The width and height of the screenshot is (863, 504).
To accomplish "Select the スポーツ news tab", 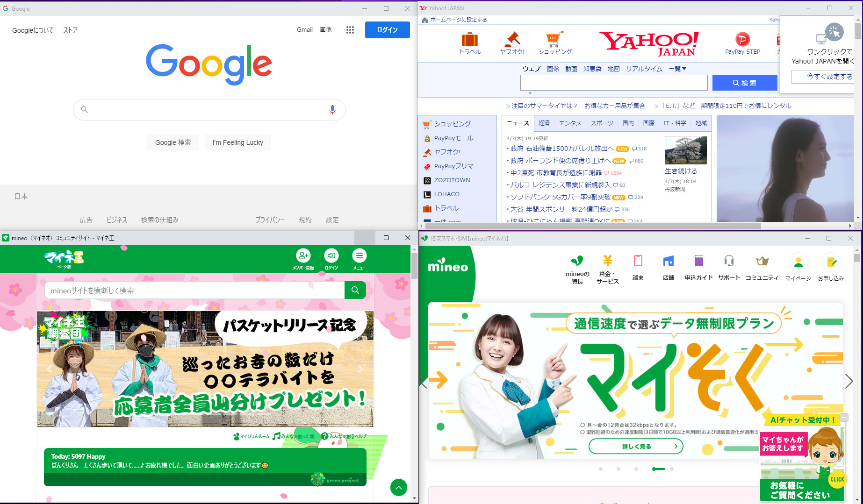I will point(602,123).
